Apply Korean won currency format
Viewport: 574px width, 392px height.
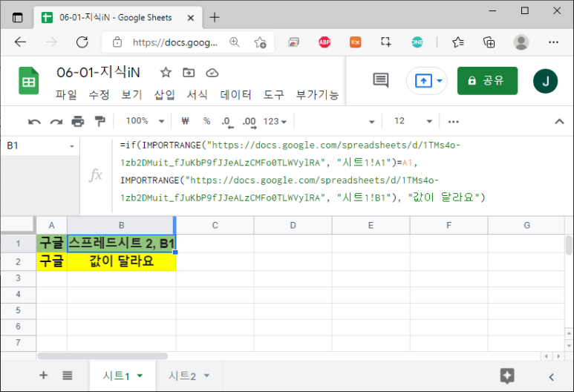[185, 121]
